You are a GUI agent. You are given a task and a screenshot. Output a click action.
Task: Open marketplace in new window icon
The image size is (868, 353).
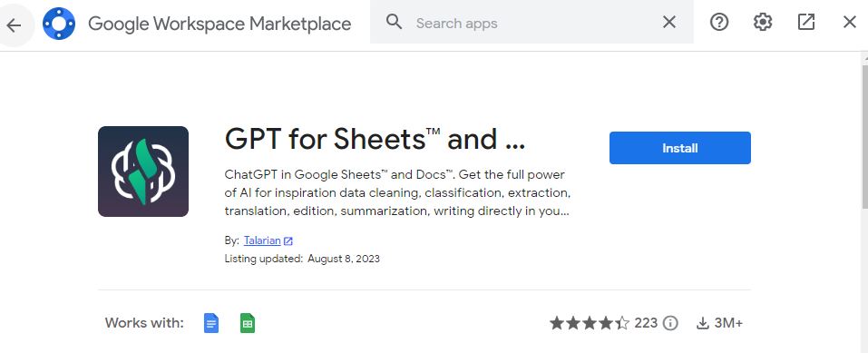pyautogui.click(x=806, y=22)
